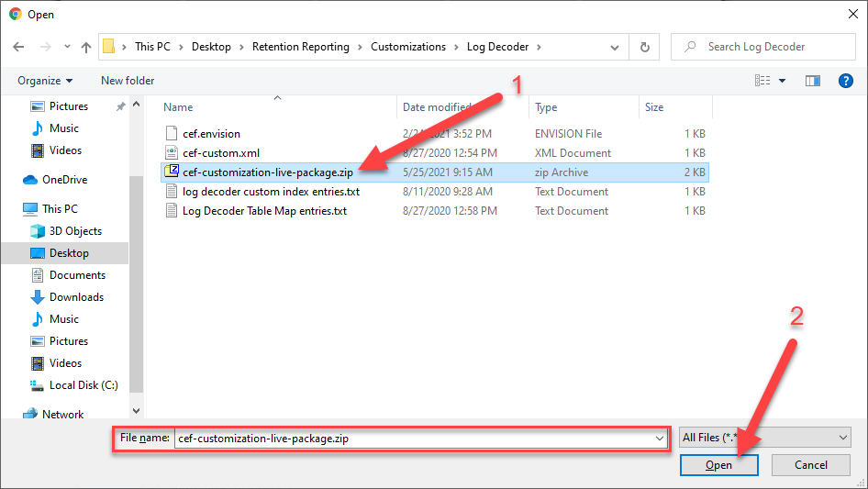Image resolution: width=868 pixels, height=489 pixels.
Task: Sort files by Date modified column
Action: coord(437,107)
